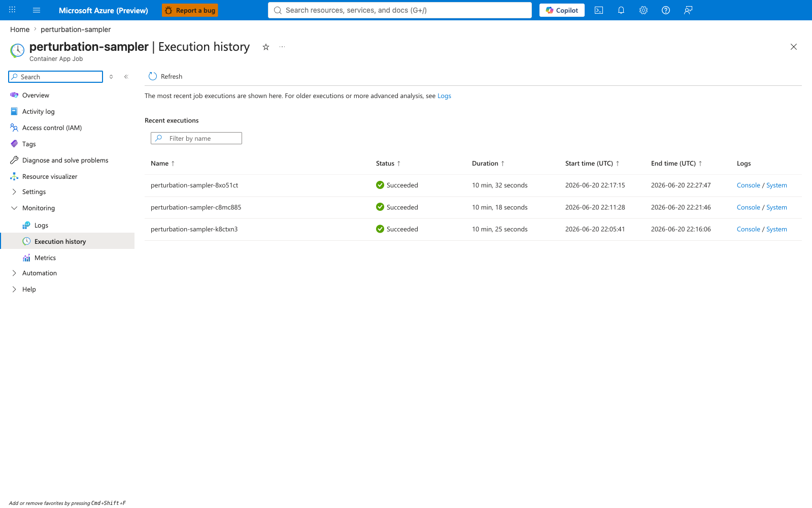The image size is (812, 508).
Task: Refresh the execution list
Action: (165, 76)
